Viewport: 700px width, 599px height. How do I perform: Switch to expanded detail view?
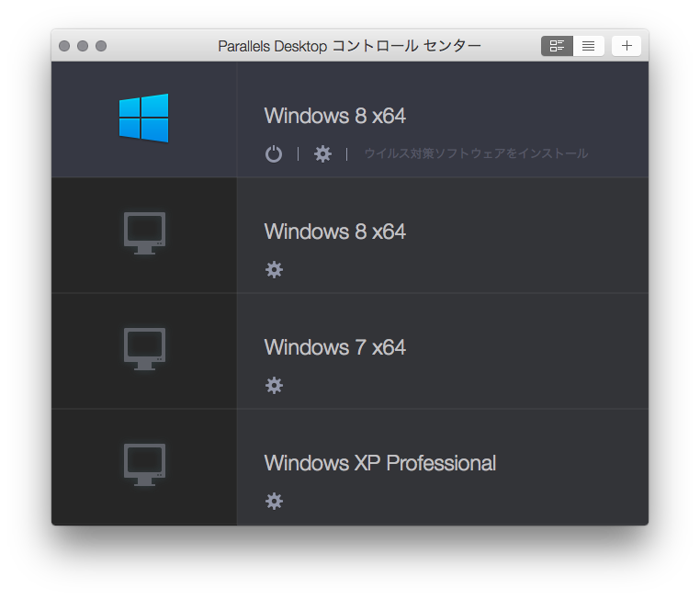[x=557, y=46]
